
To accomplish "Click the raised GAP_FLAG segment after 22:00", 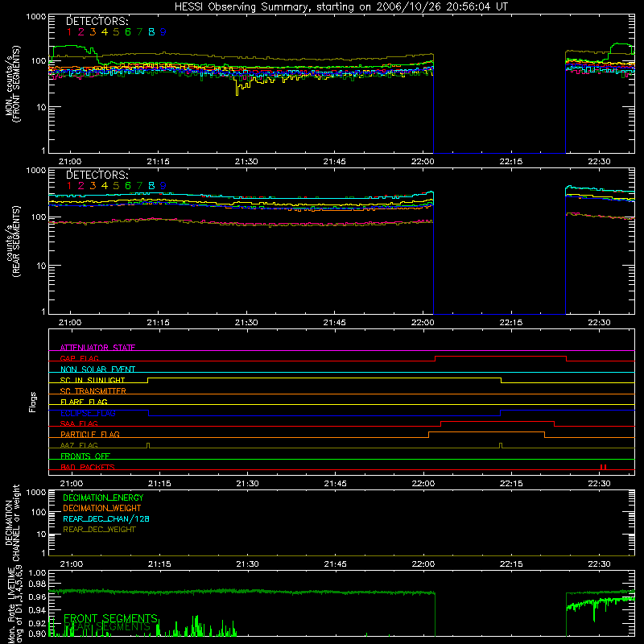I will coord(501,357).
